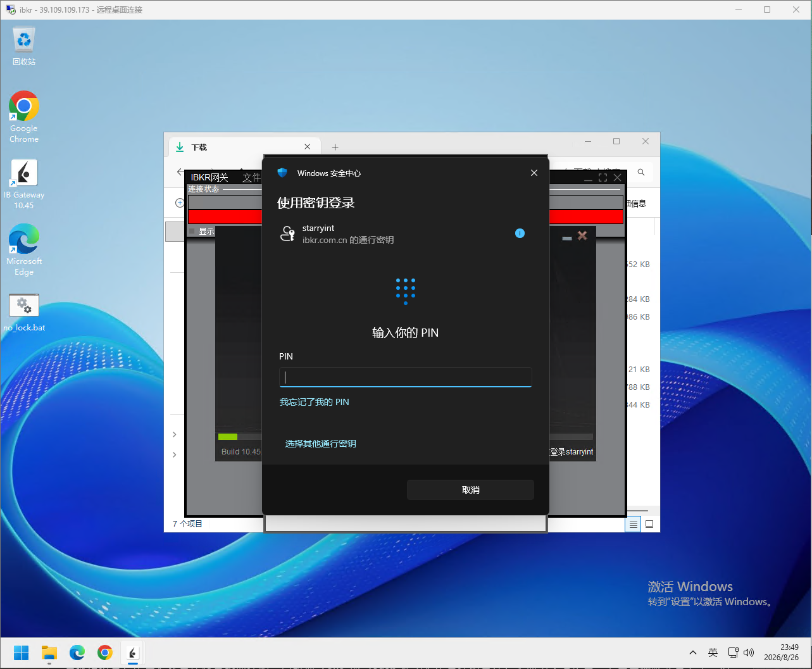Open the File menu in IBKR Gateway
The height and width of the screenshot is (669, 812).
click(252, 177)
